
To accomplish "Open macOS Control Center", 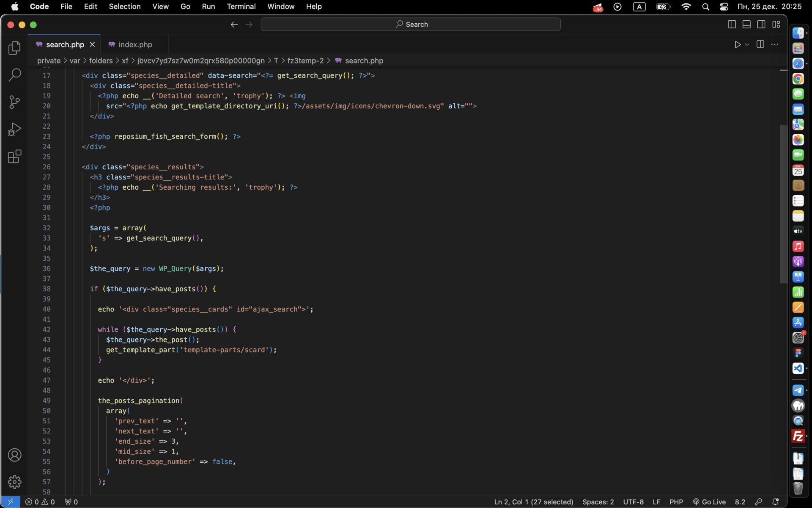I will pos(724,6).
